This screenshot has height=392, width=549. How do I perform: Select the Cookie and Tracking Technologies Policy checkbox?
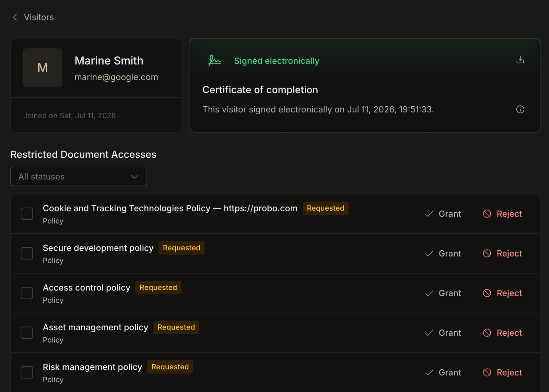click(x=27, y=214)
